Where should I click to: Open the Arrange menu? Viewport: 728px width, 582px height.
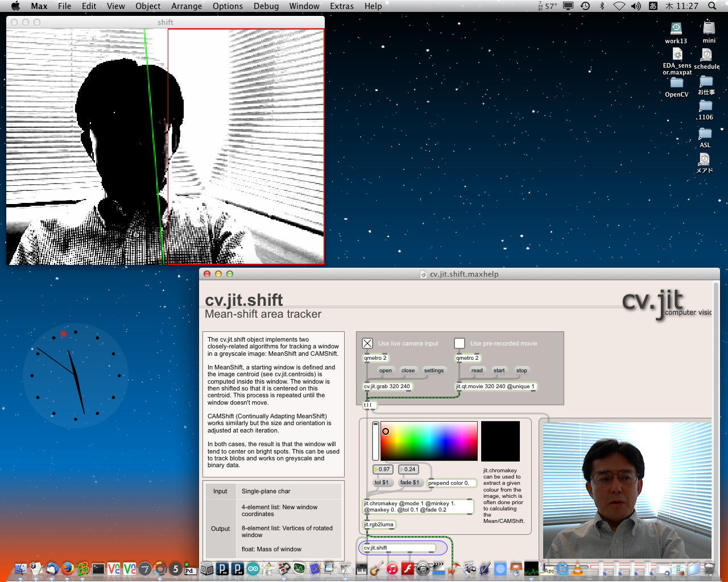point(187,6)
